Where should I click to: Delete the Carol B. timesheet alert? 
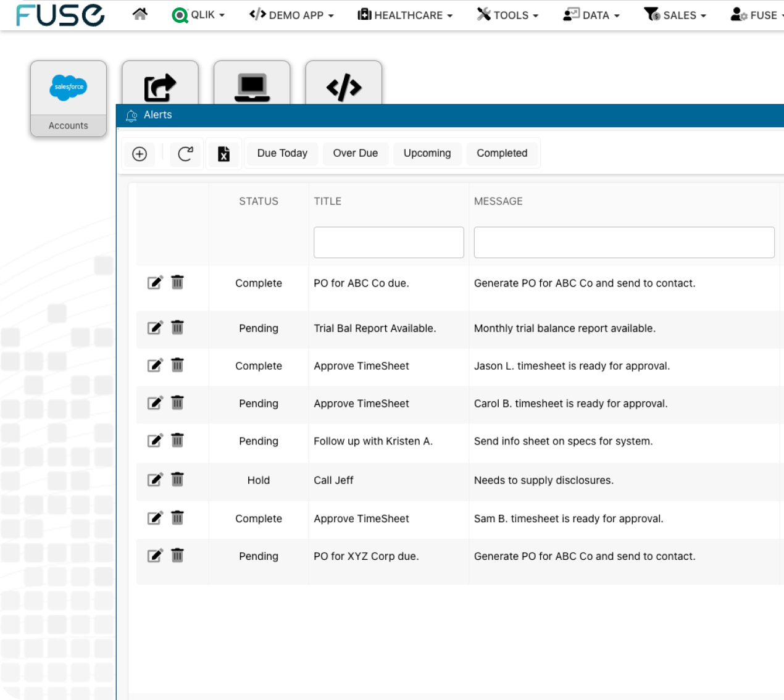tap(177, 402)
